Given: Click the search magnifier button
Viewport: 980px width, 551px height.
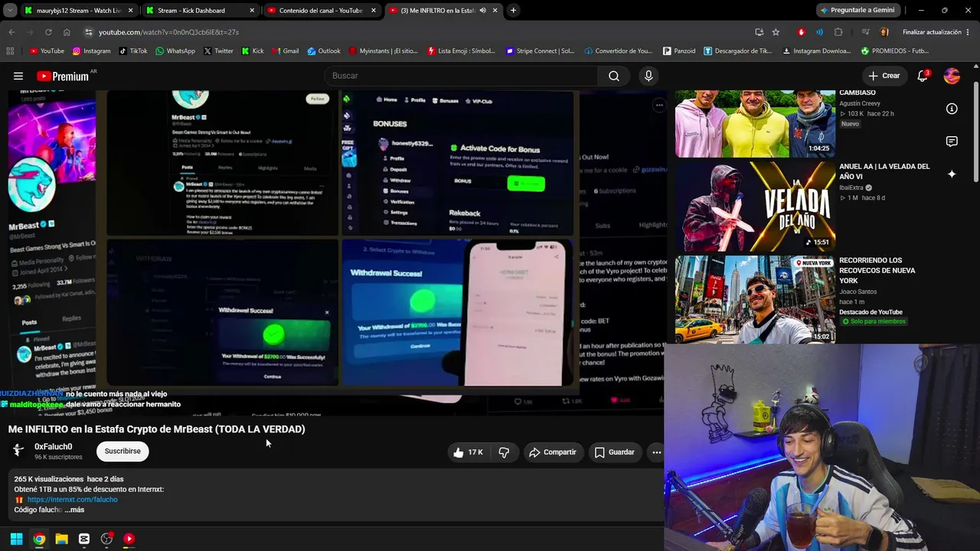Looking at the screenshot, I should pos(614,76).
